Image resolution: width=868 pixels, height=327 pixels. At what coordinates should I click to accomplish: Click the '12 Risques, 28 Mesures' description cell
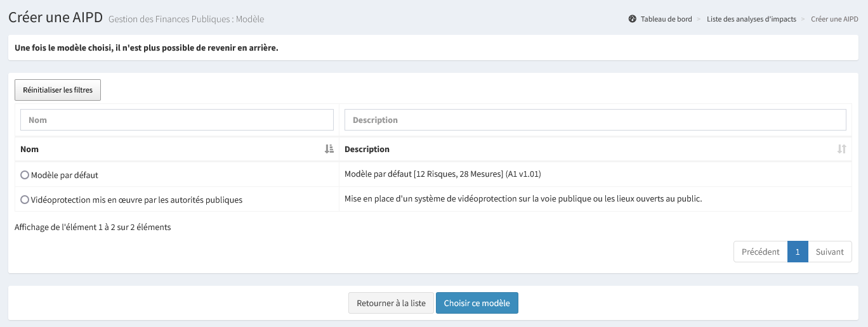pyautogui.click(x=442, y=174)
